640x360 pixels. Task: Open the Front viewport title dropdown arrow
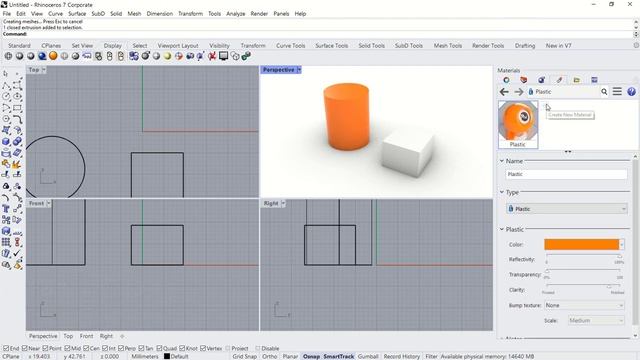click(x=49, y=203)
